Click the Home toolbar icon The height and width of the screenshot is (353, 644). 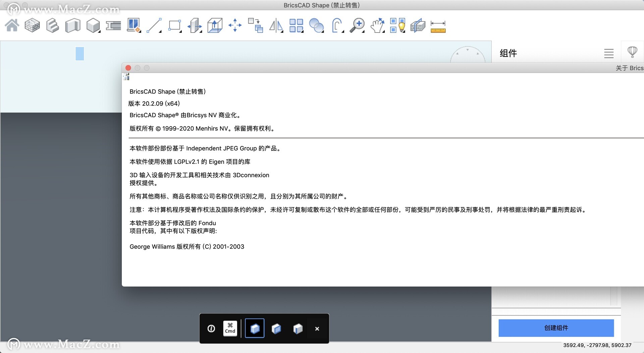(12, 25)
